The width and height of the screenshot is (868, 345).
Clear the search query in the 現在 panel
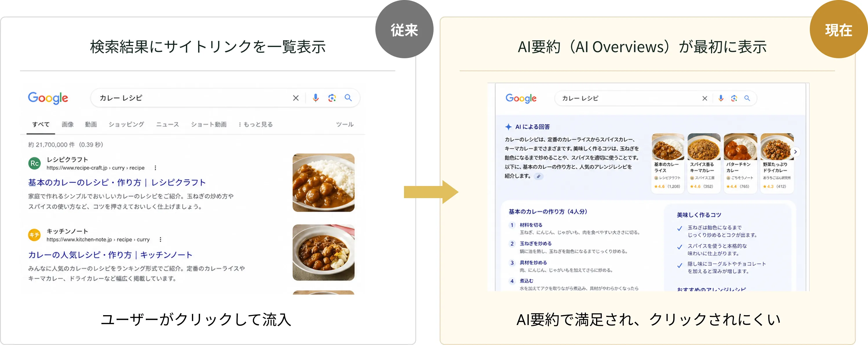[x=705, y=98]
